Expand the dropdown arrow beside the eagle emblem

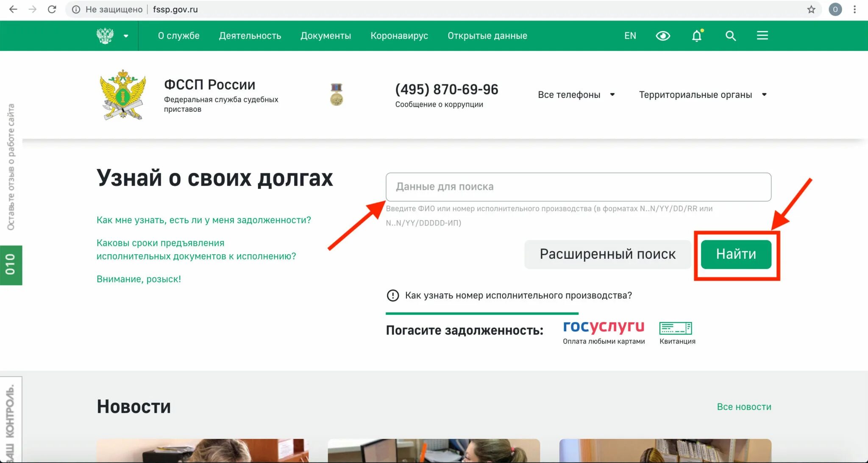[126, 36]
